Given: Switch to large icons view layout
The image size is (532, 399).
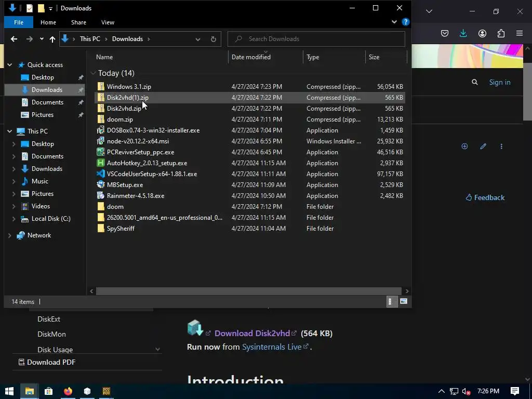Looking at the screenshot, I should point(403,301).
